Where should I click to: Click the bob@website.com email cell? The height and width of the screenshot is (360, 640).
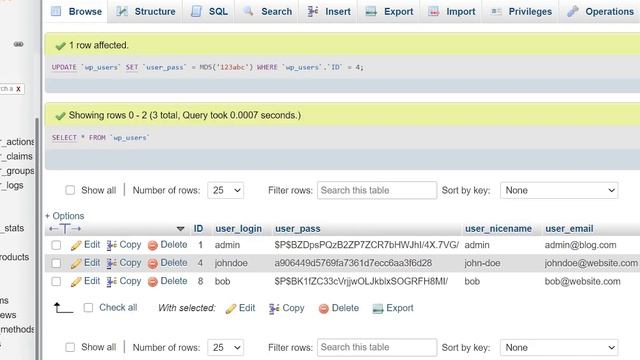point(582,281)
